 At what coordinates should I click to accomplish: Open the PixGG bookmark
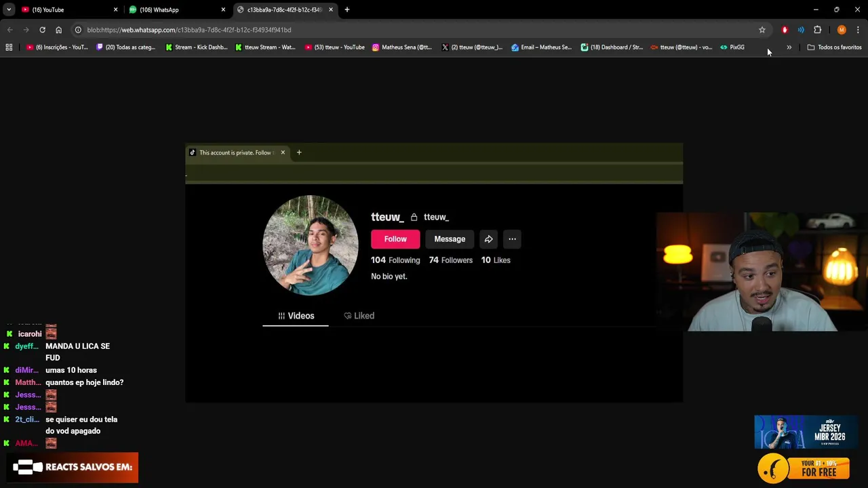click(x=732, y=47)
